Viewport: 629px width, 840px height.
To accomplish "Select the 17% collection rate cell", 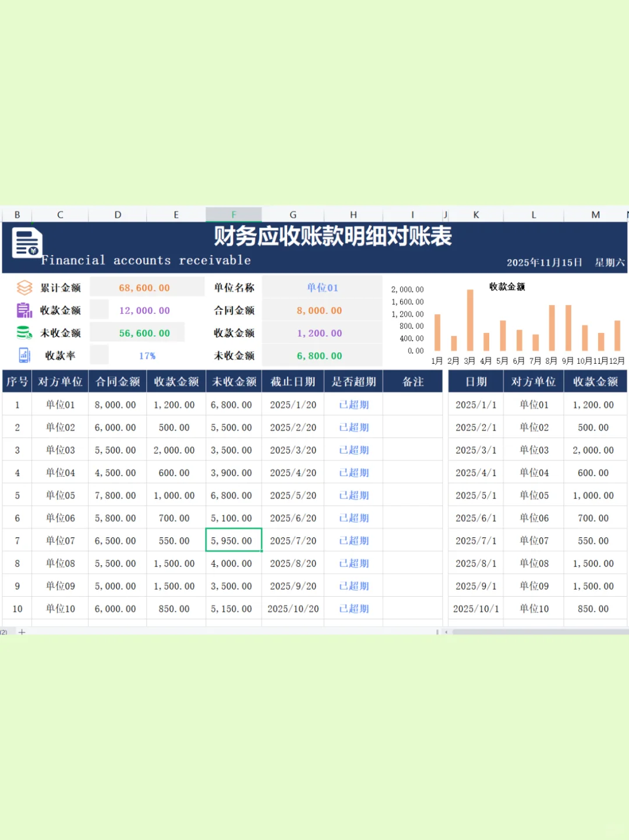I will point(147,355).
